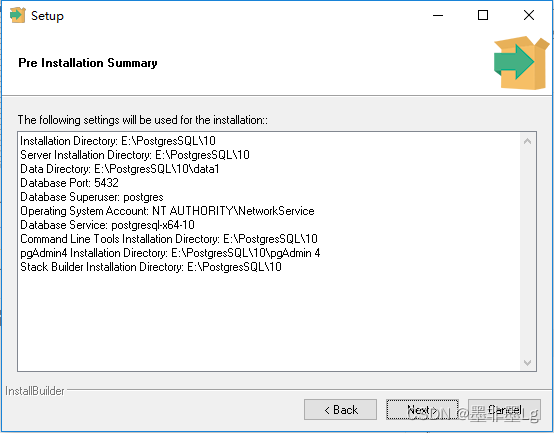This screenshot has height=433, width=554.
Task: Click the Setup installer icon in title bar
Action: [17, 15]
